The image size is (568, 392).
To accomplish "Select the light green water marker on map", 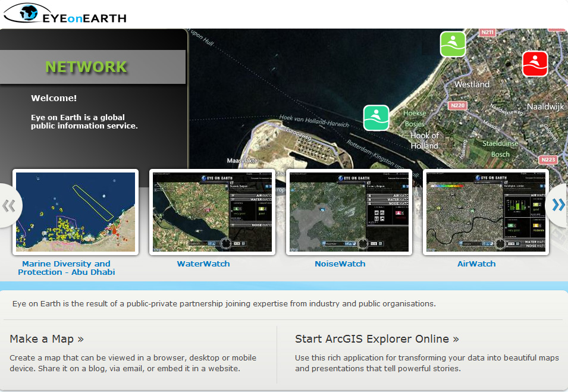I will 453,44.
